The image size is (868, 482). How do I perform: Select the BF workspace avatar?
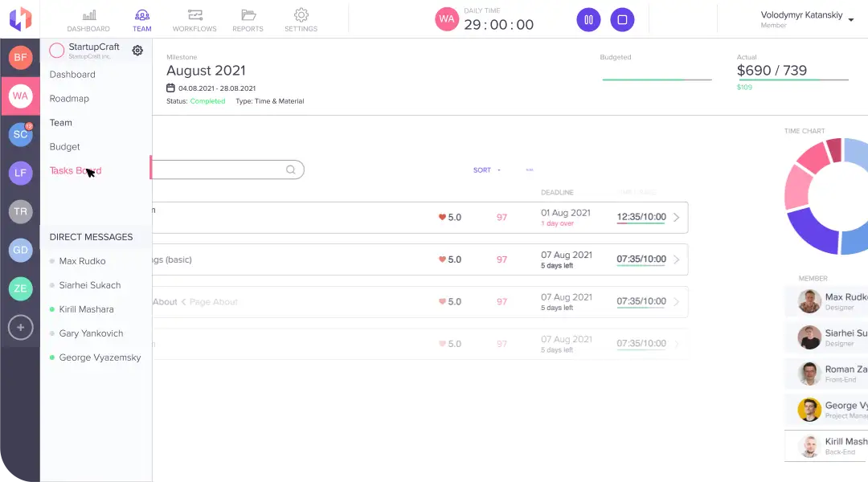click(20, 57)
